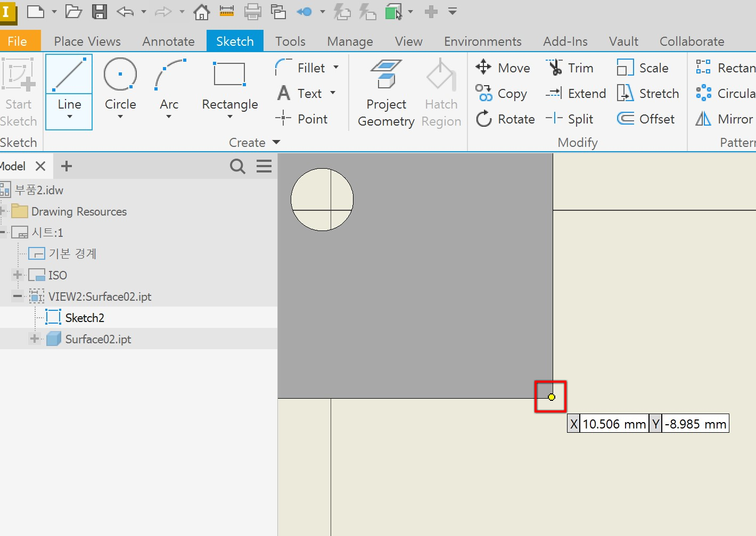Click the Project Geometry tool
The width and height of the screenshot is (756, 536).
click(x=386, y=94)
